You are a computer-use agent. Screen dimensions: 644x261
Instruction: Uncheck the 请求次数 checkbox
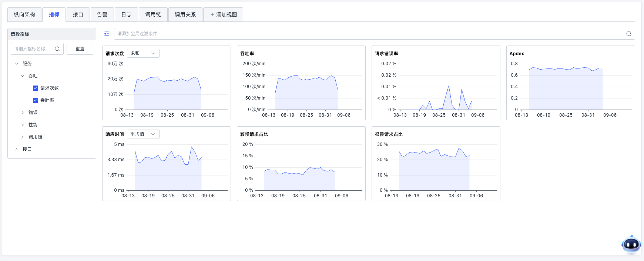click(36, 88)
